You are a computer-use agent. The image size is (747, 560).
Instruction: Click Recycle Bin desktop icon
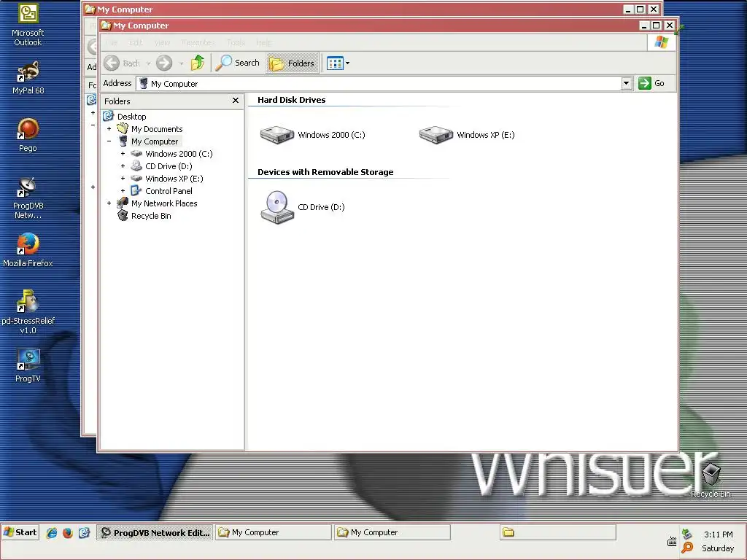711,480
